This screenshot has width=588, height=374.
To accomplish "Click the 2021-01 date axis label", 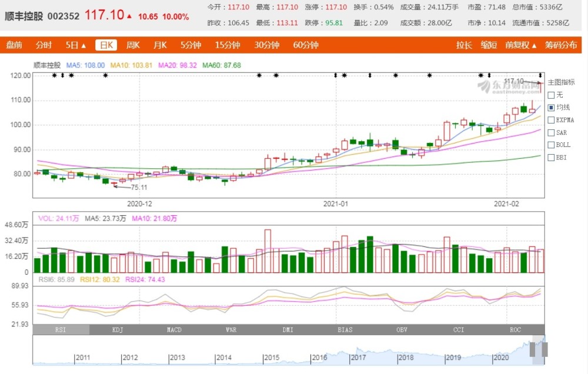I will [x=336, y=203].
